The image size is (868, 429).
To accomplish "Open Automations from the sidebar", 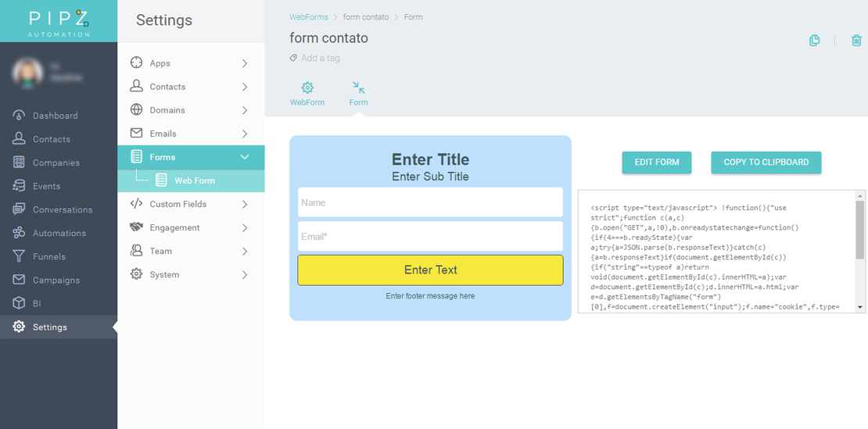I will click(x=59, y=233).
